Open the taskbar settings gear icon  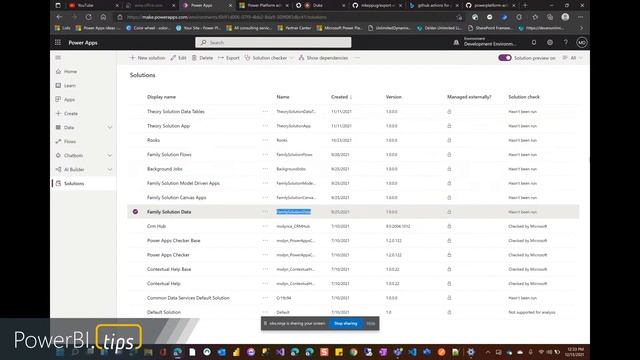(471, 352)
